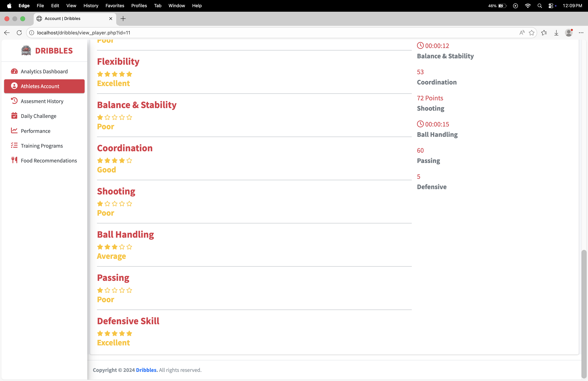Screen dimensions: 588x381
Task: Open macOS Control Center toggle icon
Action: click(x=551, y=6)
